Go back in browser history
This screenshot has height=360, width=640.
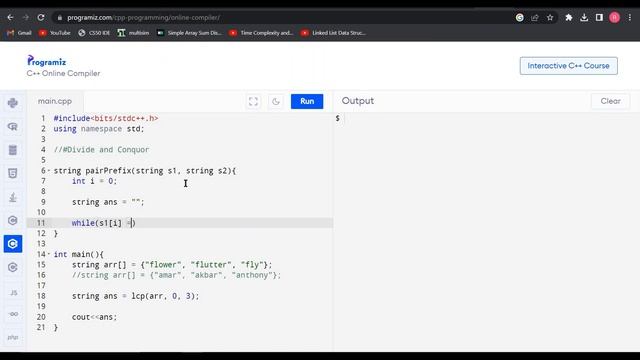coord(10,18)
